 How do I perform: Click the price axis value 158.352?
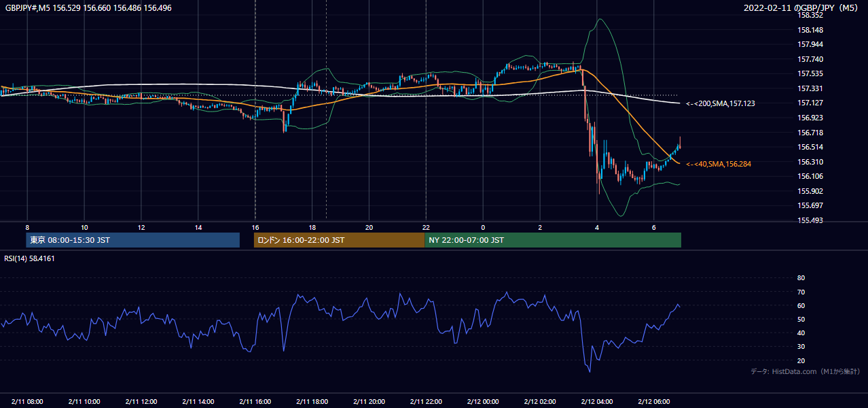coord(810,15)
